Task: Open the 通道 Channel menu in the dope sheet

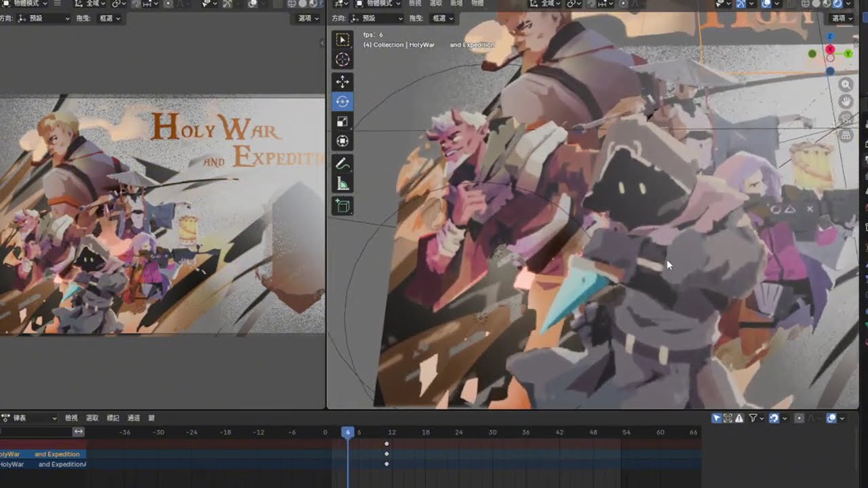Action: (134, 418)
